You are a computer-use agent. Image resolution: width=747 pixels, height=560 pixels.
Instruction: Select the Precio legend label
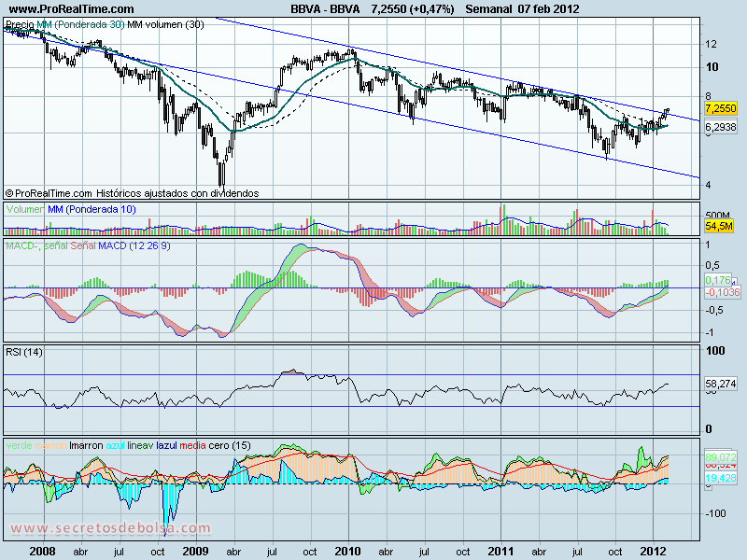point(20,24)
